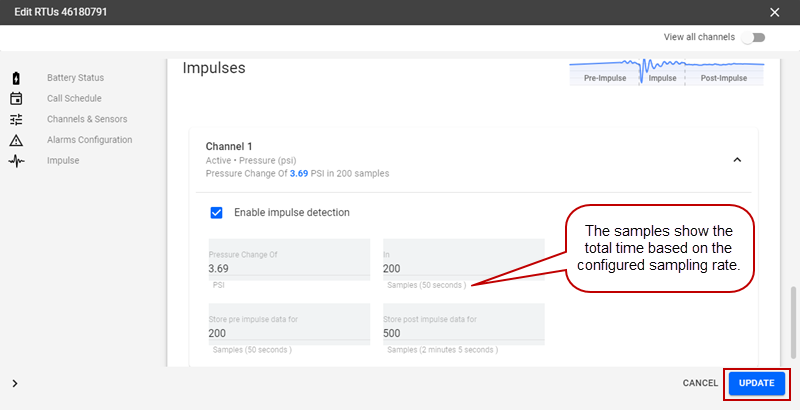The height and width of the screenshot is (410, 800).
Task: Click the Pressure Change Of field
Action: pos(289,268)
